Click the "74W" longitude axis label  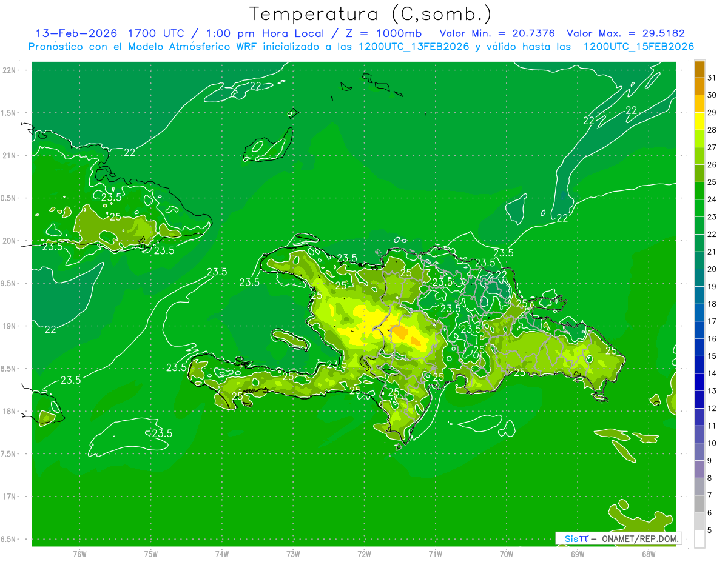point(222,554)
